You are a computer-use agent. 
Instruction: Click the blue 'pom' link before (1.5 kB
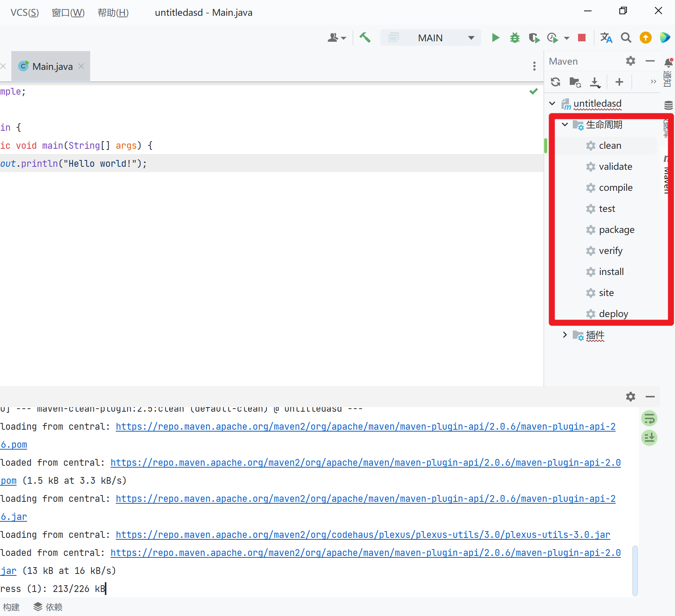pos(8,481)
